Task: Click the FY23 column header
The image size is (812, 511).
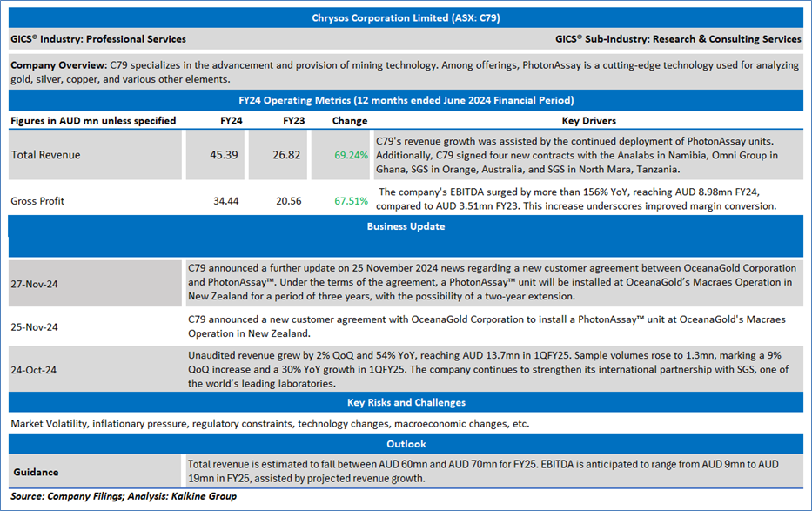Action: (x=293, y=121)
